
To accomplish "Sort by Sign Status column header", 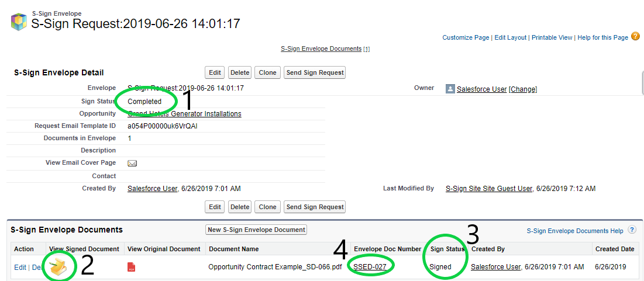I will [x=447, y=249].
